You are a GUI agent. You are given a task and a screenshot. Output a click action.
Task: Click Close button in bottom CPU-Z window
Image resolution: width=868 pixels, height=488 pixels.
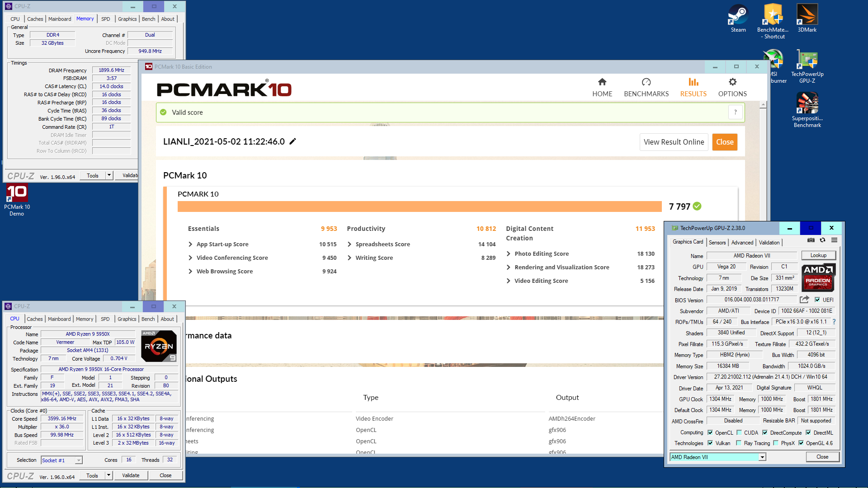[165, 475]
